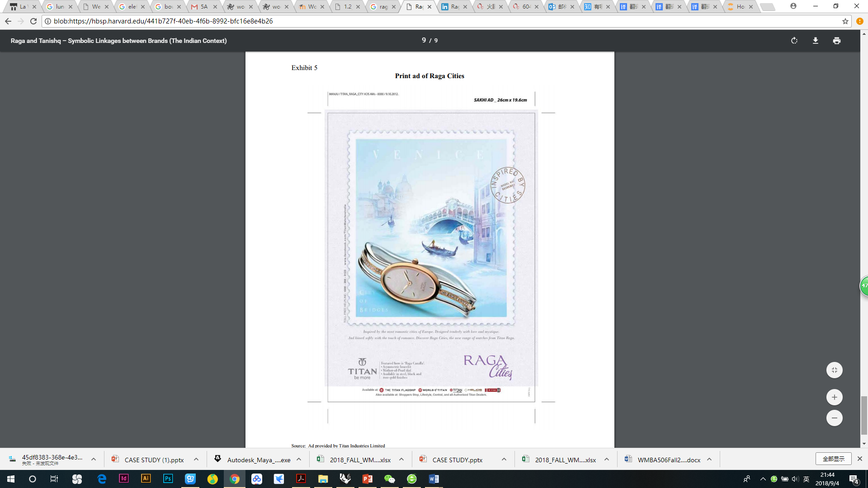Open the clock and calendar flyout
868x488 pixels.
827,479
